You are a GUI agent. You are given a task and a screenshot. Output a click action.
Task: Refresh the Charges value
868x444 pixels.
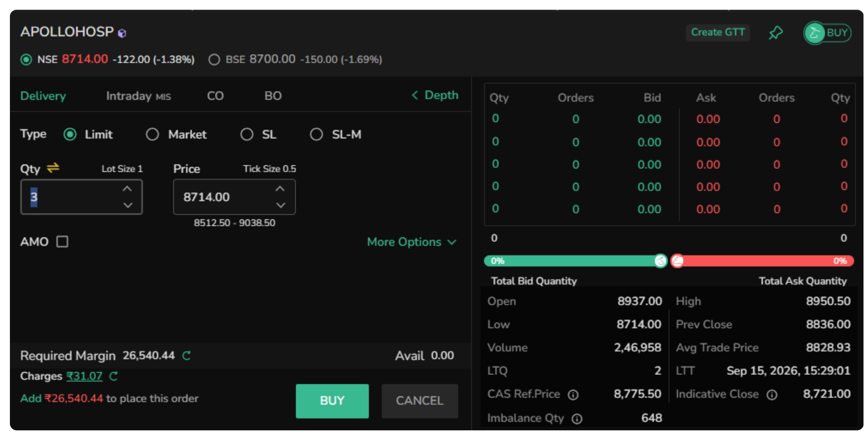pos(113,376)
